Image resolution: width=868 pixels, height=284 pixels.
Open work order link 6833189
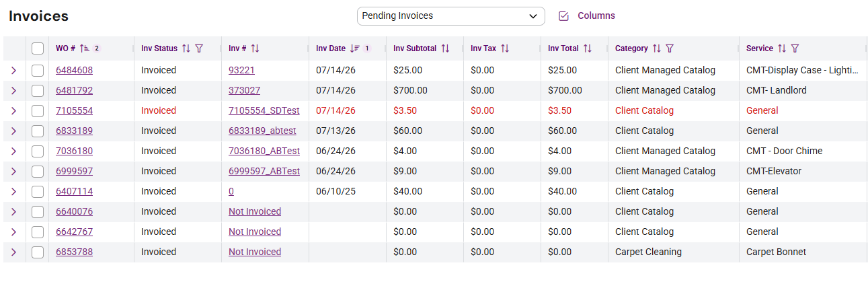pos(74,131)
